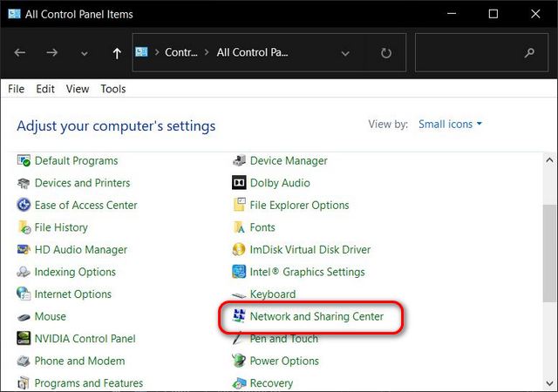558x392 pixels.
Task: Click the Power Options icon
Action: (x=239, y=362)
